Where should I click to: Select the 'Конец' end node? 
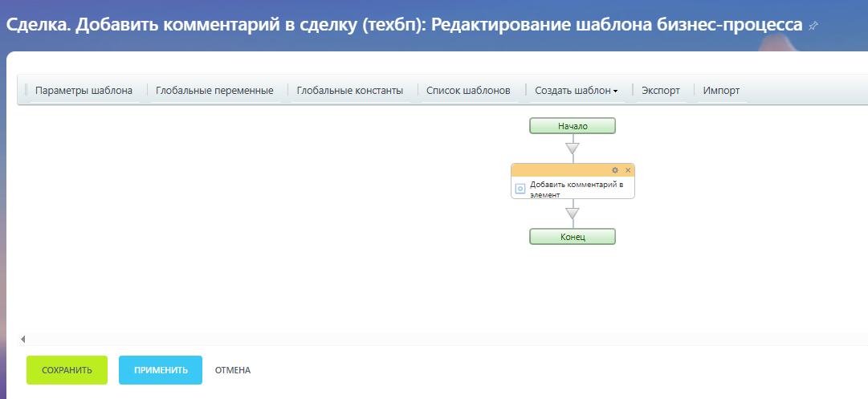coord(573,237)
